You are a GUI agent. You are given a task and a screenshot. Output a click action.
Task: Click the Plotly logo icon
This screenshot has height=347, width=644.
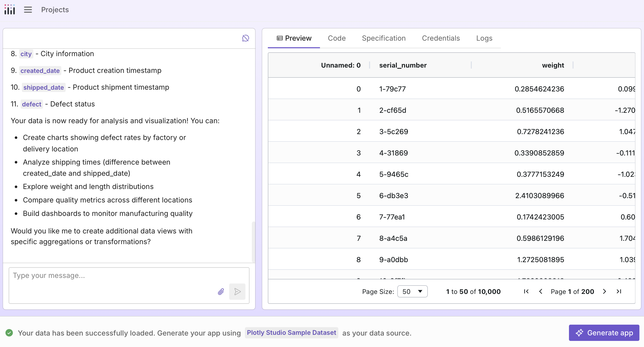click(x=9, y=10)
